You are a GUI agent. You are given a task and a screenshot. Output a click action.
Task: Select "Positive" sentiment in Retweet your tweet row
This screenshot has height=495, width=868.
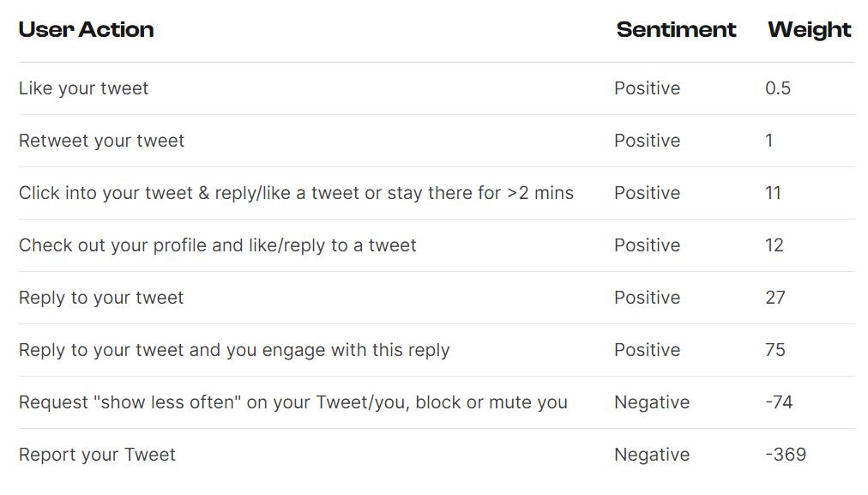(x=647, y=141)
